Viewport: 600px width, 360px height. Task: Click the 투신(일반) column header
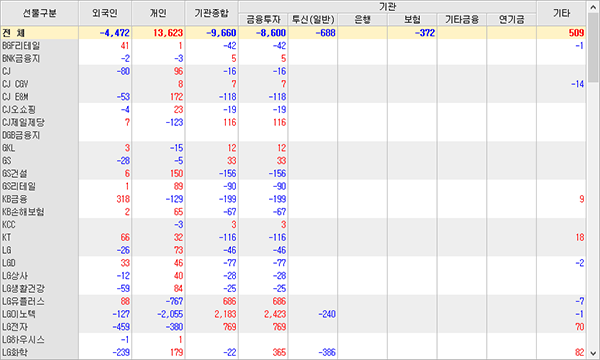click(313, 20)
